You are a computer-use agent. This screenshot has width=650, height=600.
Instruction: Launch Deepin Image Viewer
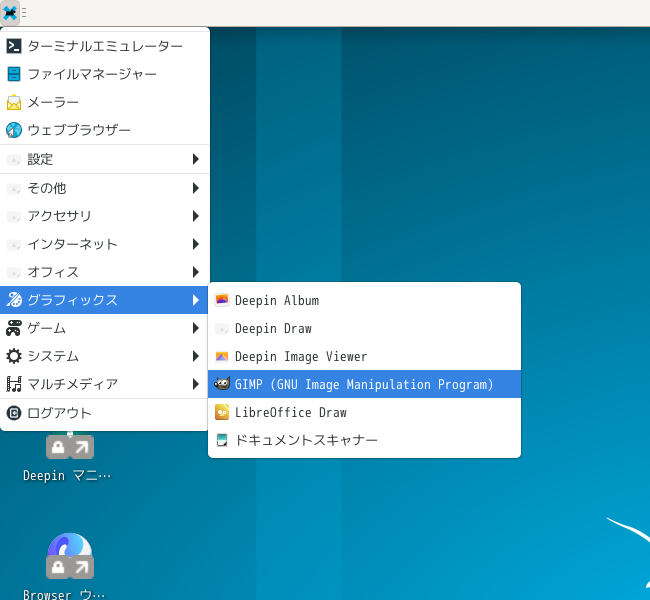[364, 357]
